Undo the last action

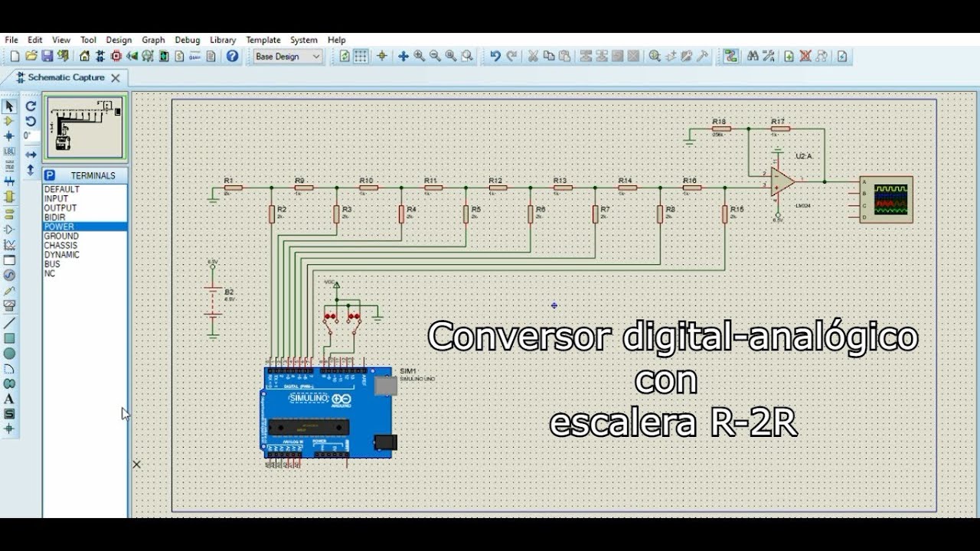point(495,56)
